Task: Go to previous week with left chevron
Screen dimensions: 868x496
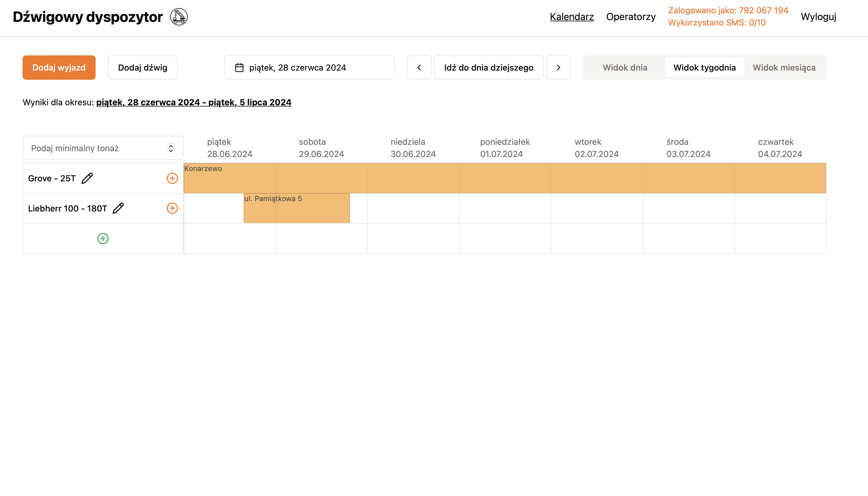Action: [419, 68]
